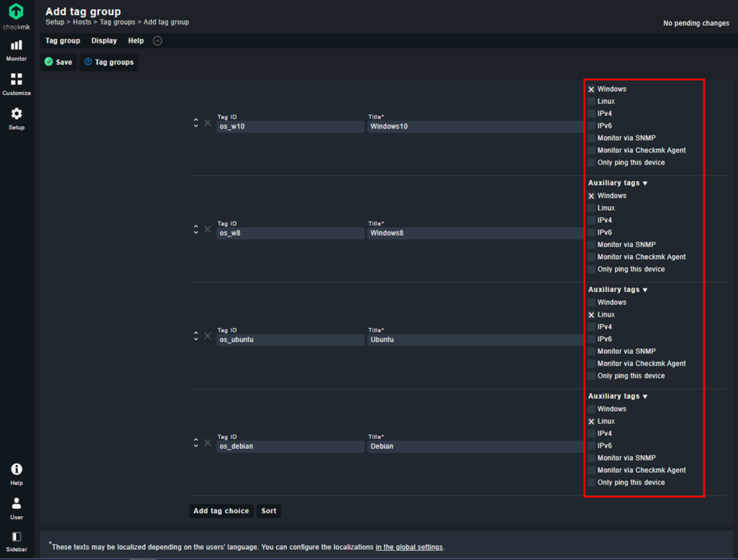Click the collapse menu bar circle icon
738x560 pixels.
pos(158,41)
